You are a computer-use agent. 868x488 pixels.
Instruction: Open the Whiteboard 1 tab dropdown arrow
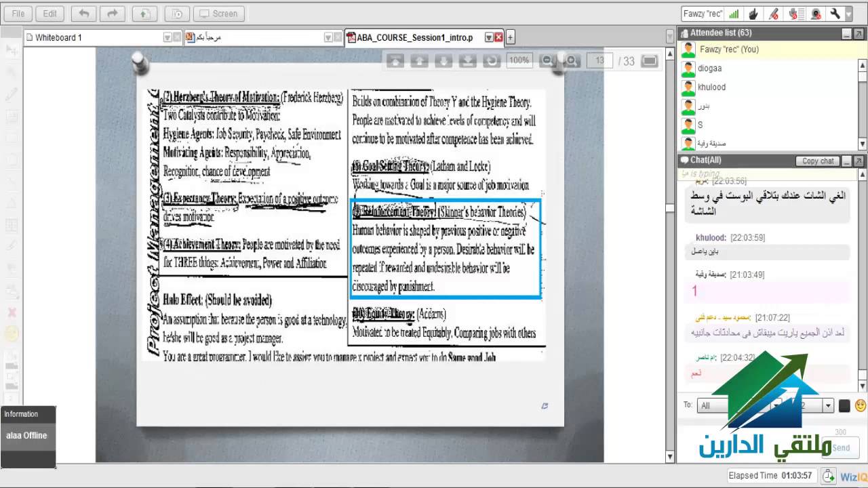click(167, 38)
